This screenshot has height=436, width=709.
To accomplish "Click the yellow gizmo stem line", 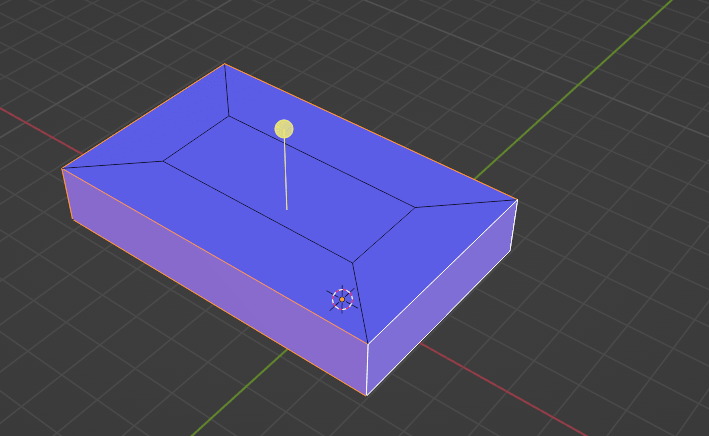I will coord(286,175).
